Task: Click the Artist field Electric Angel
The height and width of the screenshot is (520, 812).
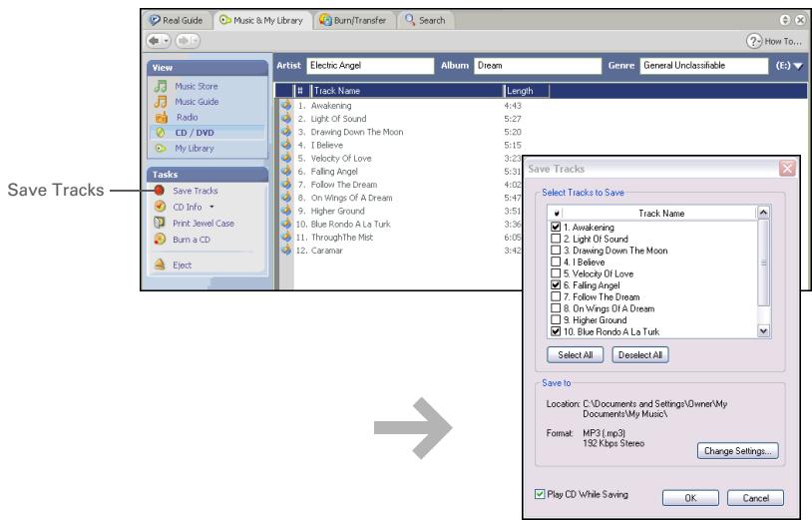Action: coord(370,66)
